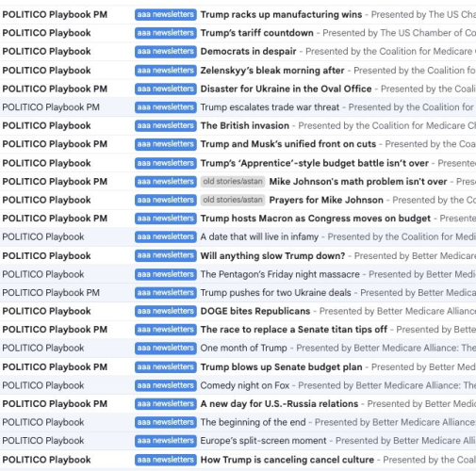Open 'How Trump is canceling cancel culture'

(287, 460)
